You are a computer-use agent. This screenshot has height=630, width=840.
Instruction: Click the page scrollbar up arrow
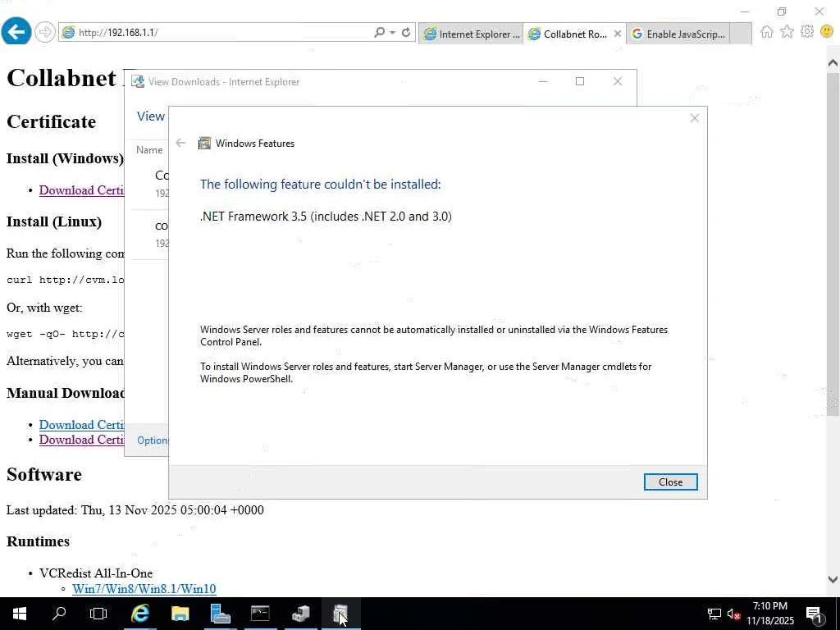click(833, 63)
